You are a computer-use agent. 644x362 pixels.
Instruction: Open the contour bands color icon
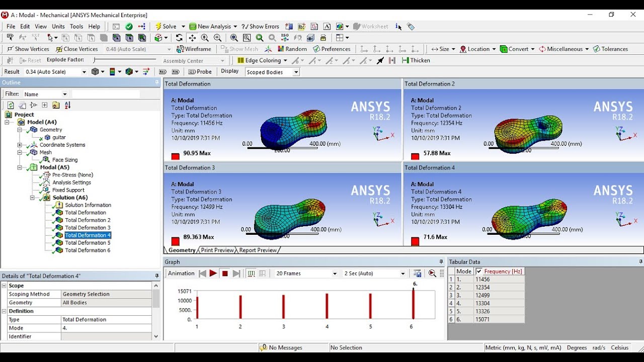(113, 72)
